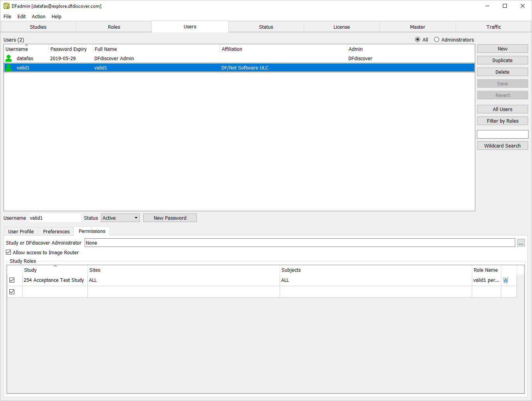Toggle checkbox for 254 Acceptance Test Study
Image resolution: width=532 pixels, height=401 pixels.
click(x=12, y=280)
